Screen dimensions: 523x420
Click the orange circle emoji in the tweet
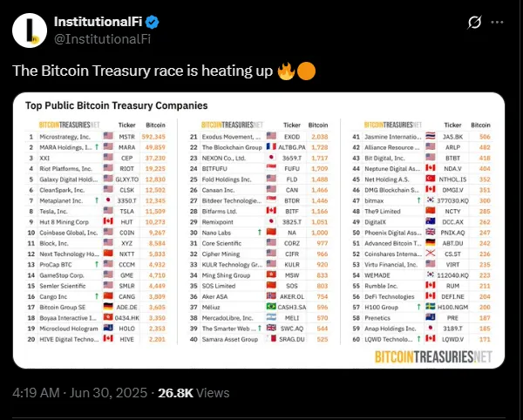point(306,71)
